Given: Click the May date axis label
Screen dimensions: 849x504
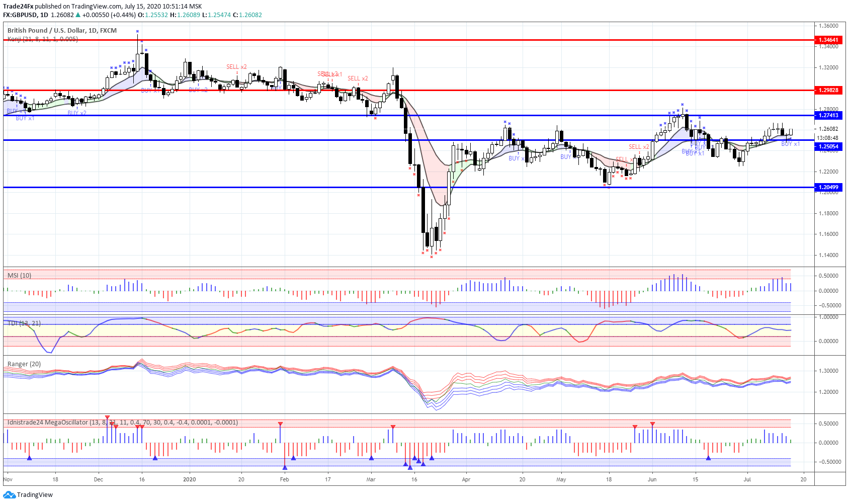Looking at the screenshot, I should 561,479.
